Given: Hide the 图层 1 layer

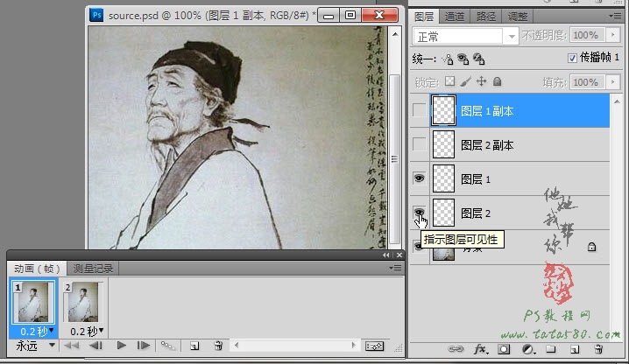Looking at the screenshot, I should tap(420, 178).
